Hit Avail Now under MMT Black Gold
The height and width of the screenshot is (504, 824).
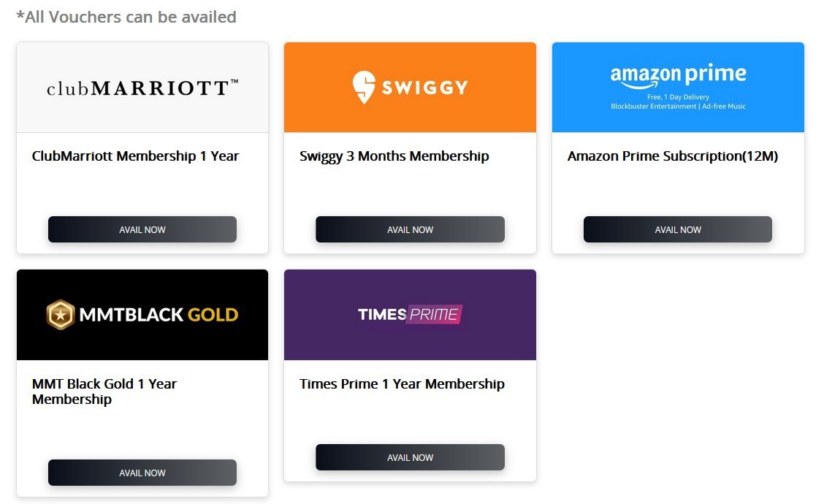coord(142,473)
